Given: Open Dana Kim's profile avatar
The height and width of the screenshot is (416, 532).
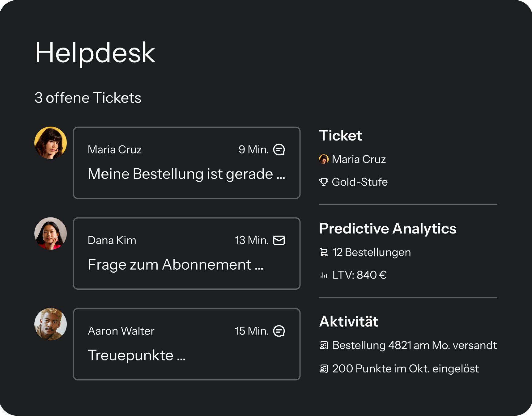Looking at the screenshot, I should [50, 233].
